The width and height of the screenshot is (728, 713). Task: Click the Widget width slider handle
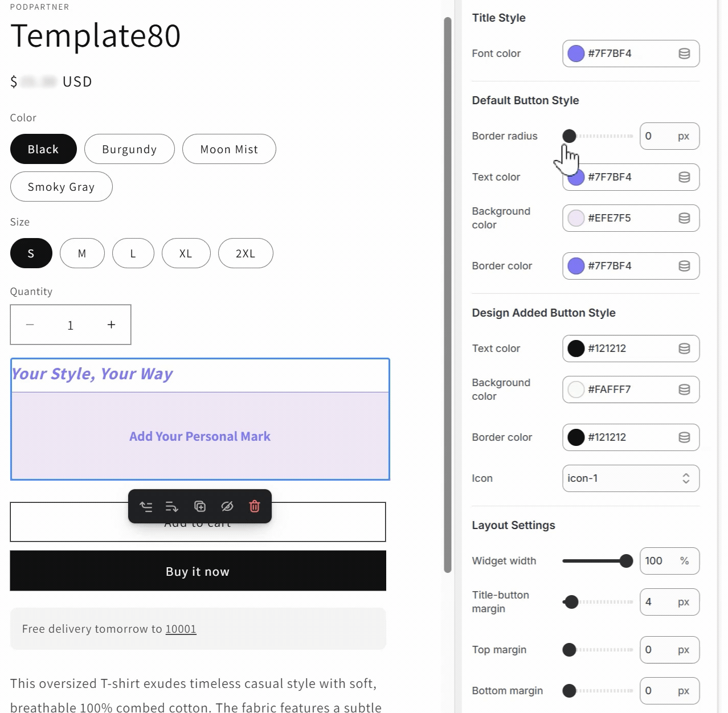tap(626, 561)
